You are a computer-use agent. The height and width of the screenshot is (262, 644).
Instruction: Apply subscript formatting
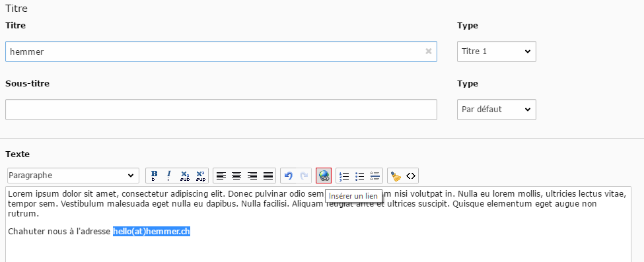pyautogui.click(x=185, y=176)
